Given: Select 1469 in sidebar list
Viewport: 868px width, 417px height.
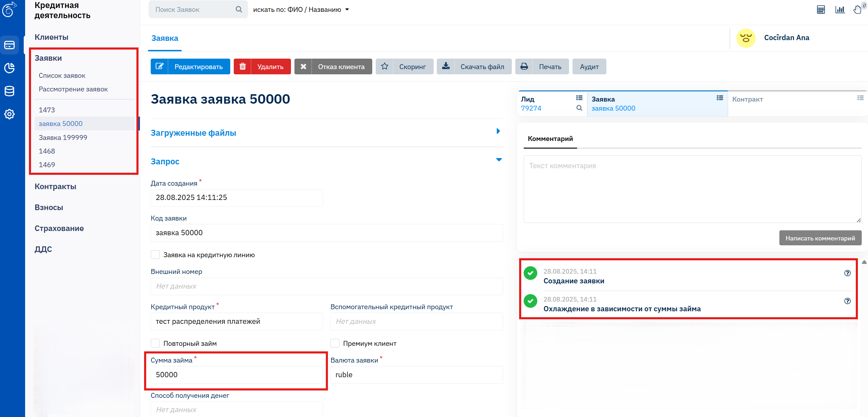Looking at the screenshot, I should (47, 165).
